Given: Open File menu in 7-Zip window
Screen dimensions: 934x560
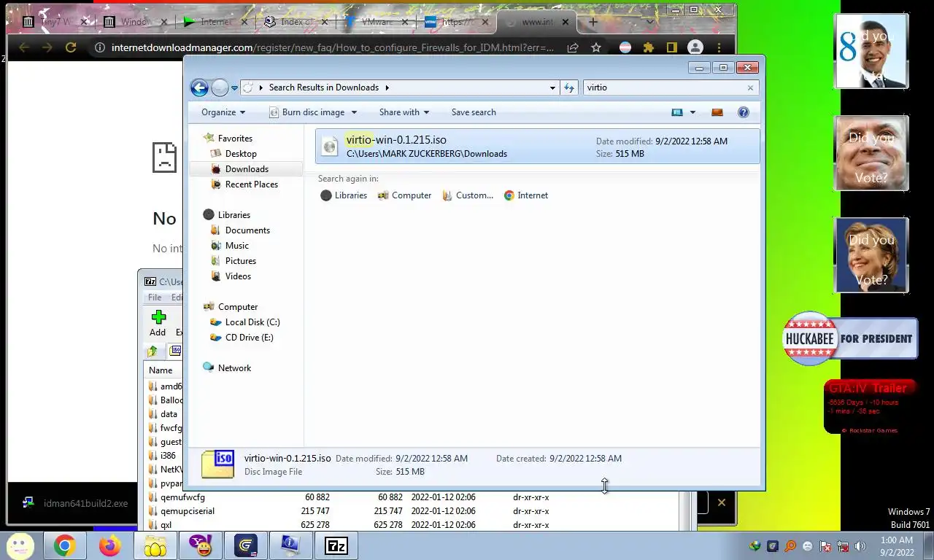Looking at the screenshot, I should pyautogui.click(x=155, y=297).
